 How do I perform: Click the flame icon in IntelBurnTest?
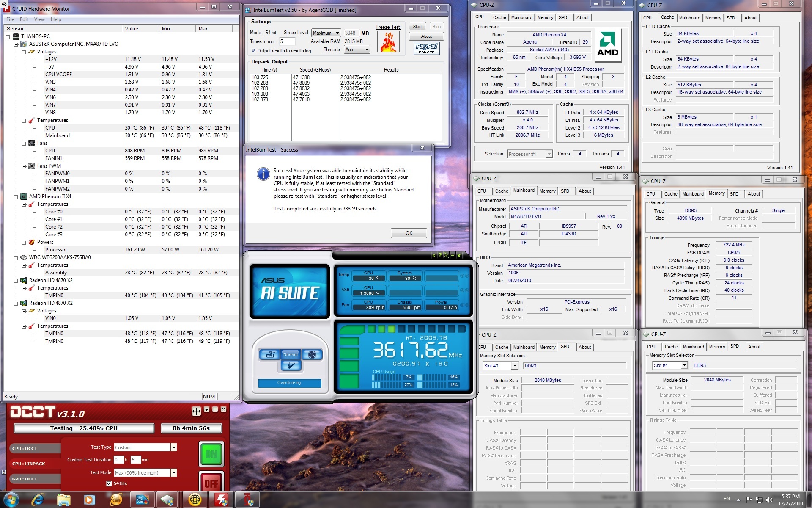[x=388, y=42]
